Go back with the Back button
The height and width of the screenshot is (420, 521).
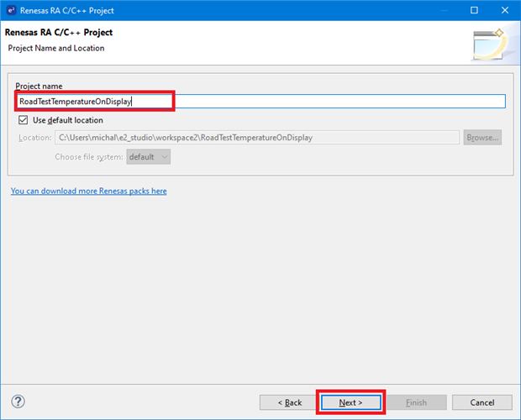(x=289, y=402)
